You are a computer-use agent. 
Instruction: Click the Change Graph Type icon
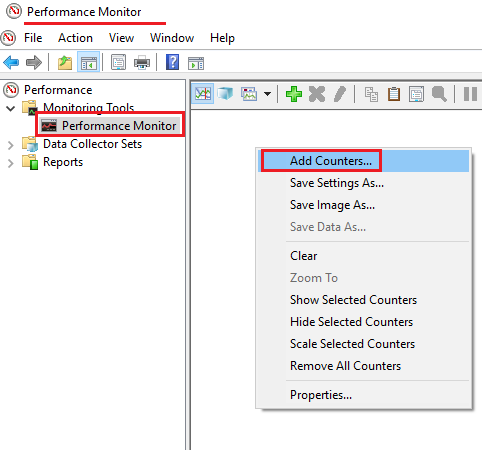(249, 94)
